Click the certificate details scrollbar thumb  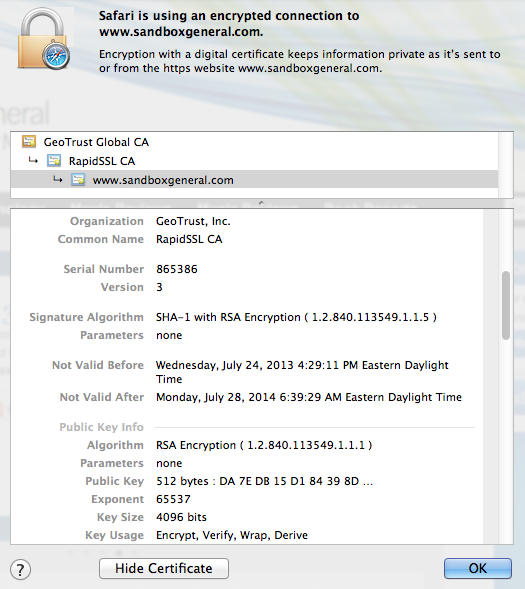coord(506,305)
